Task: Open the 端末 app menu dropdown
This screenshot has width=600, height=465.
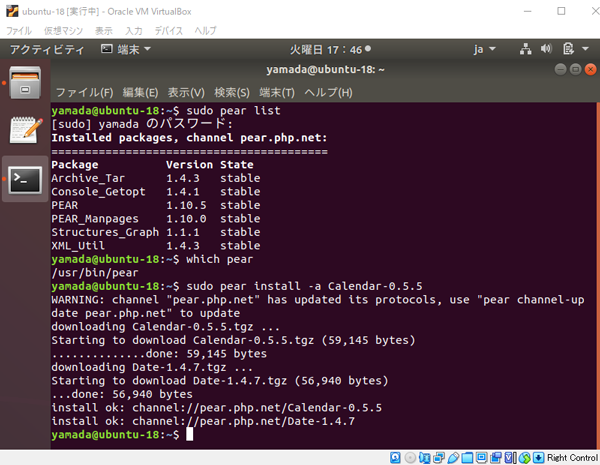Action: coord(126,49)
